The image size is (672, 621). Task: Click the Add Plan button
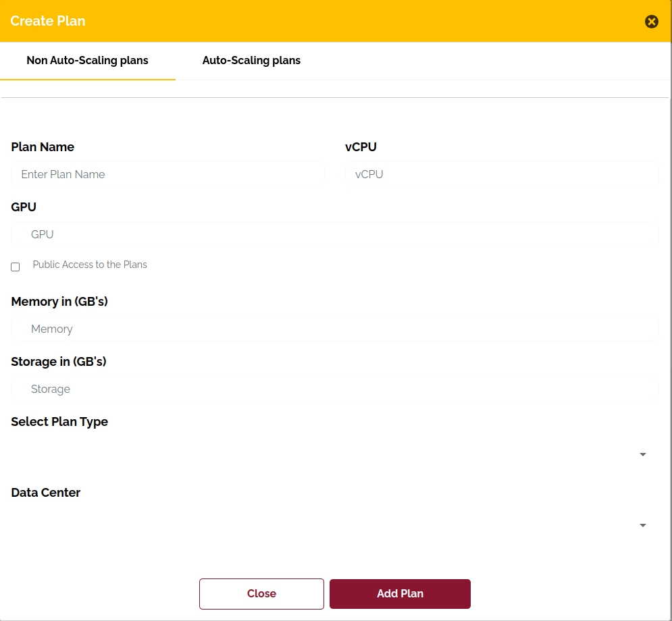tap(400, 594)
